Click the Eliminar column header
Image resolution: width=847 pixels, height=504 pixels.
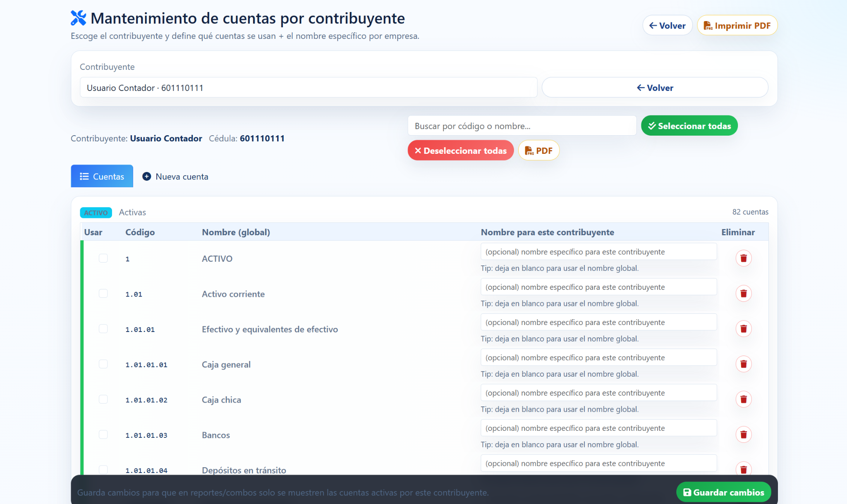point(738,232)
